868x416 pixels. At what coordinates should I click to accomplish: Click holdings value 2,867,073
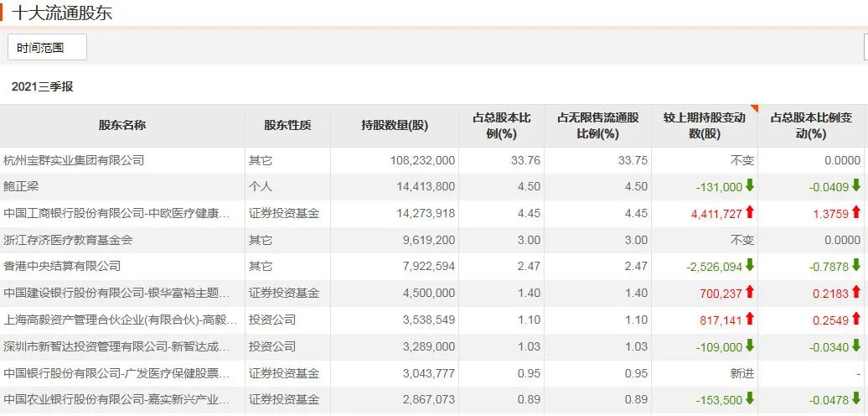coord(429,399)
